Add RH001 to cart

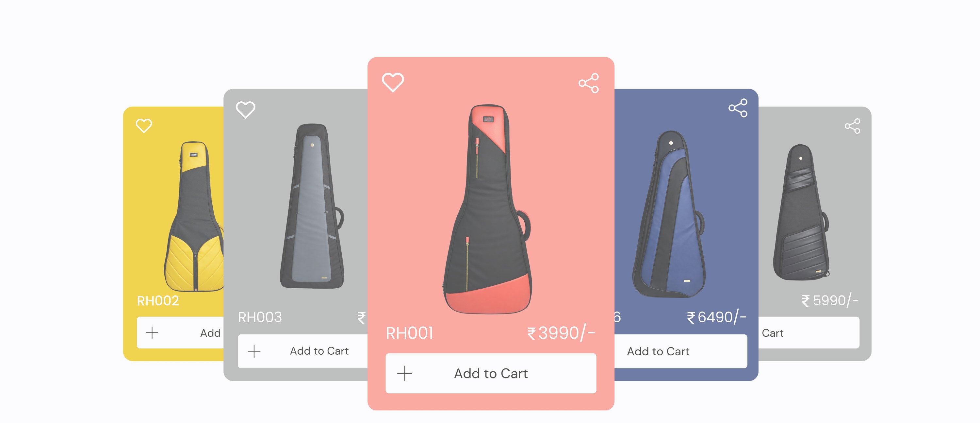[491, 373]
